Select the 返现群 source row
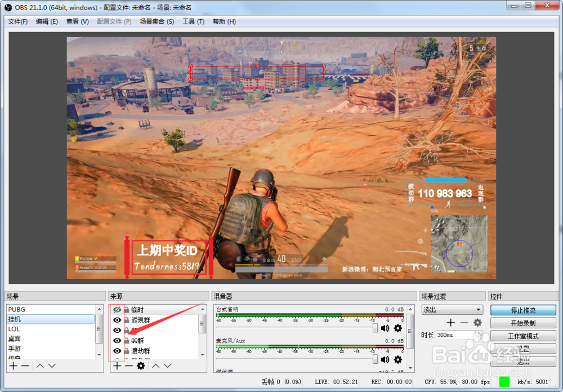Screen dimensions: 563x392 154,320
